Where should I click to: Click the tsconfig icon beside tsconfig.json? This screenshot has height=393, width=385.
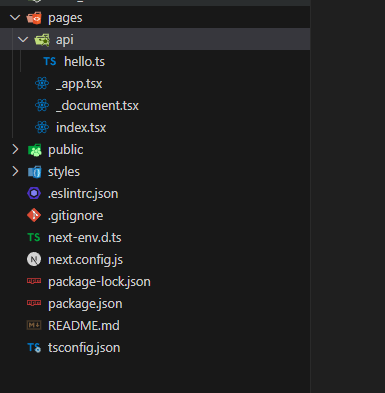point(34,348)
